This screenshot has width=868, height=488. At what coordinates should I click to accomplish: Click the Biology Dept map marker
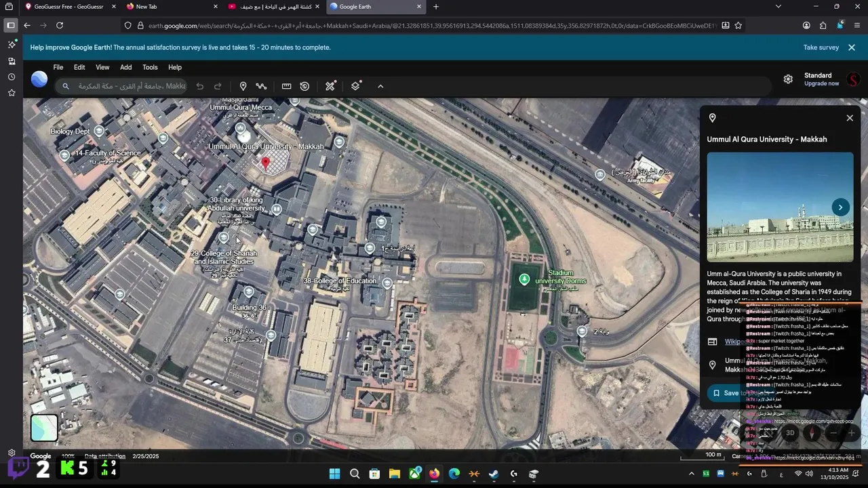(x=99, y=131)
